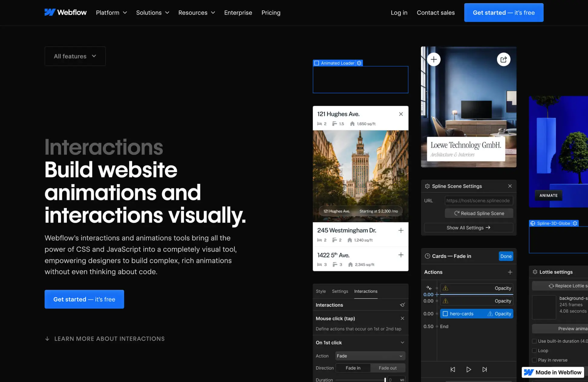Viewport: 588px width, 382px height.
Task: Click the Lottie settings gear icon
Action: pos(535,272)
